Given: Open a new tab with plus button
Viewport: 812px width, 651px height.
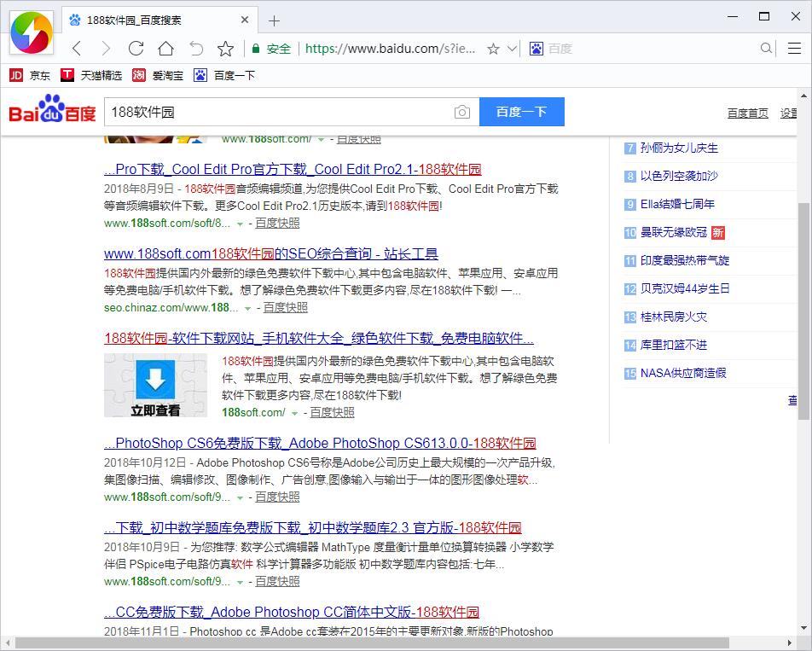Looking at the screenshot, I should [274, 20].
